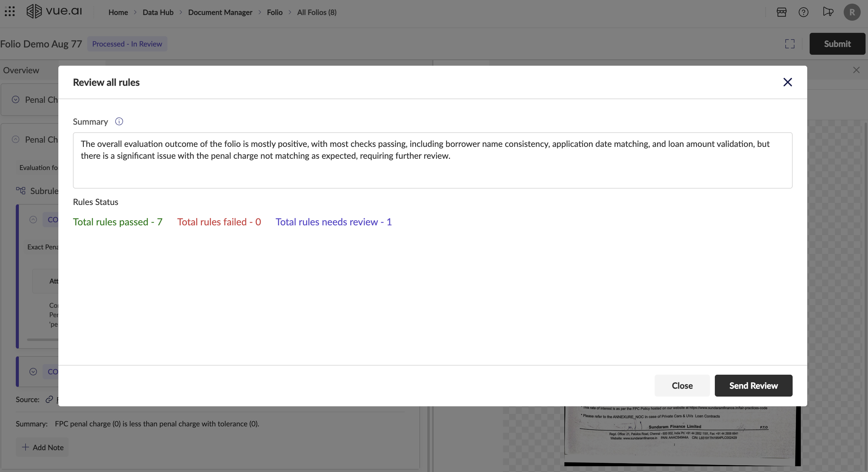Click the info icon next to Summary

point(119,121)
